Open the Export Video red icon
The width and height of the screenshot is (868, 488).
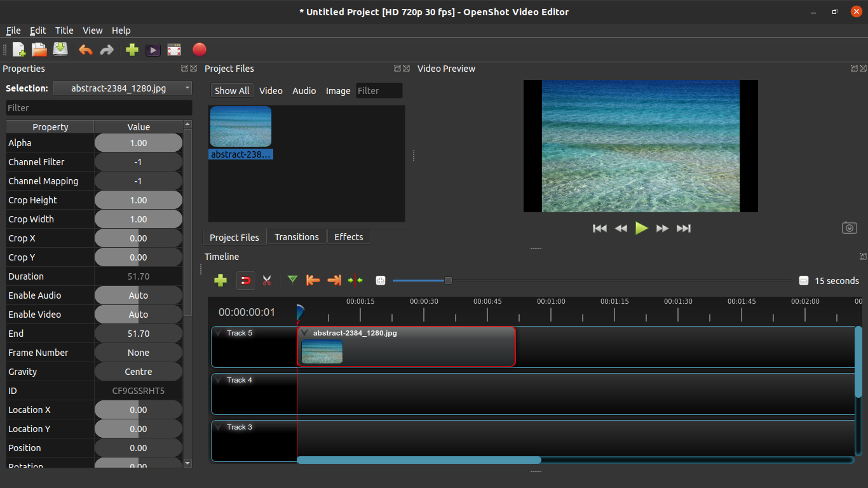point(200,50)
